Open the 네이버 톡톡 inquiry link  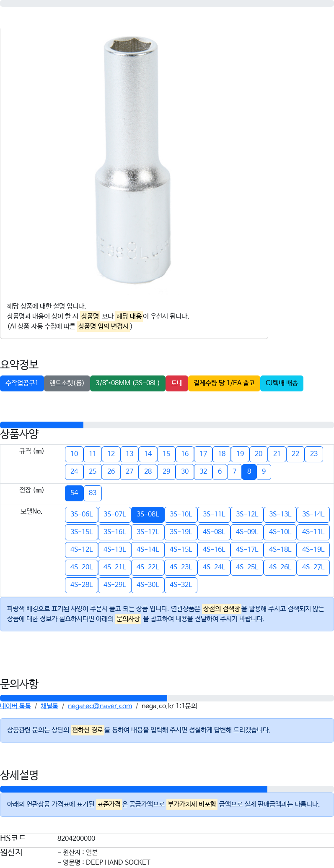16,706
